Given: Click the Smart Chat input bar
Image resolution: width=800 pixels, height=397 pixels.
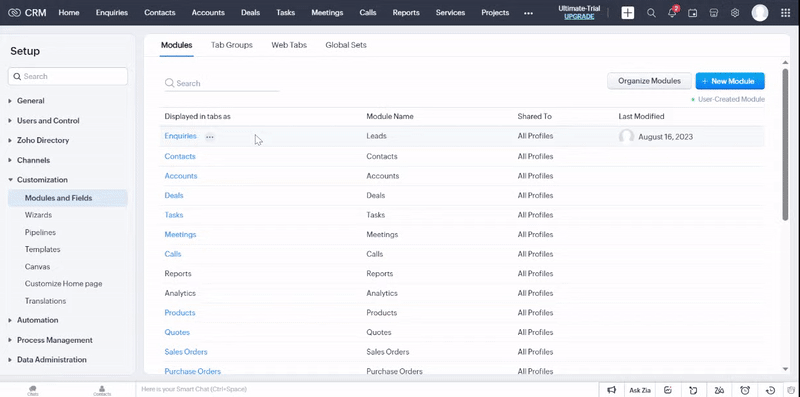Looking at the screenshot, I should (x=366, y=390).
